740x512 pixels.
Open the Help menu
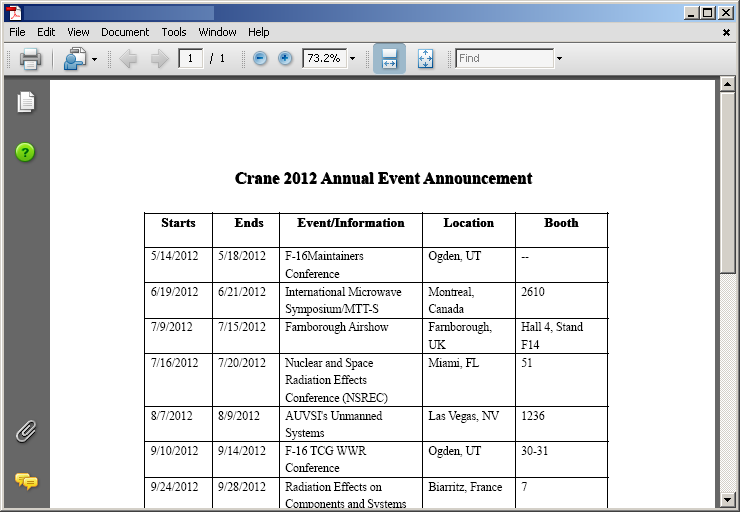coord(259,32)
